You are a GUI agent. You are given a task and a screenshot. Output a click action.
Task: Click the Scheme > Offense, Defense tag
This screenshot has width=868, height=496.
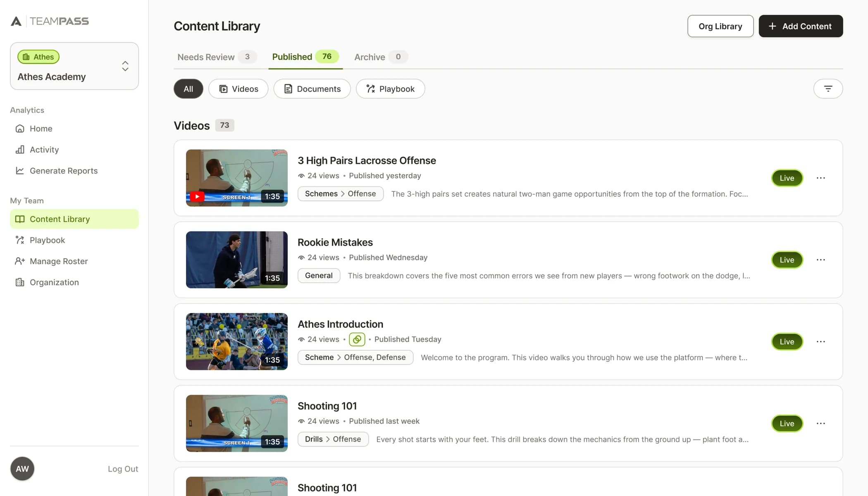click(x=355, y=358)
